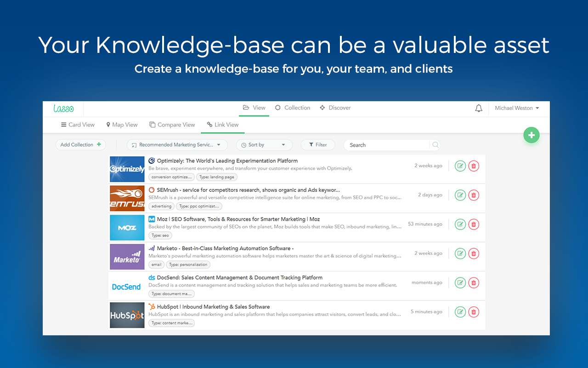Open the HubSpot title link

(214, 307)
